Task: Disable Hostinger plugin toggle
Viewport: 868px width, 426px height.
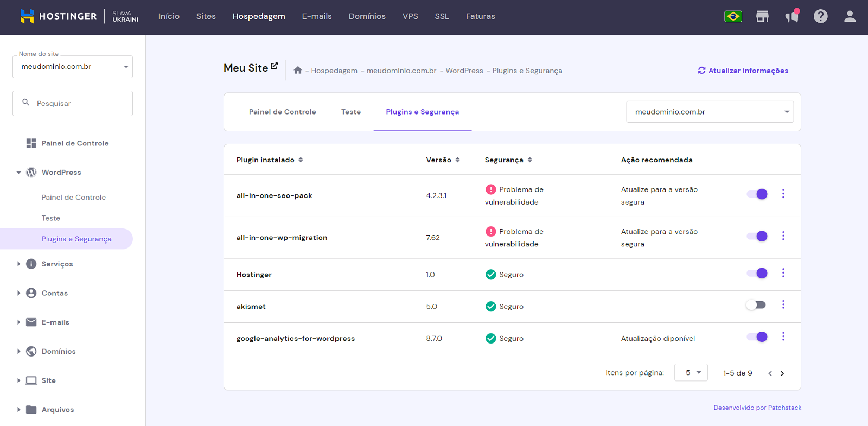Action: (757, 273)
